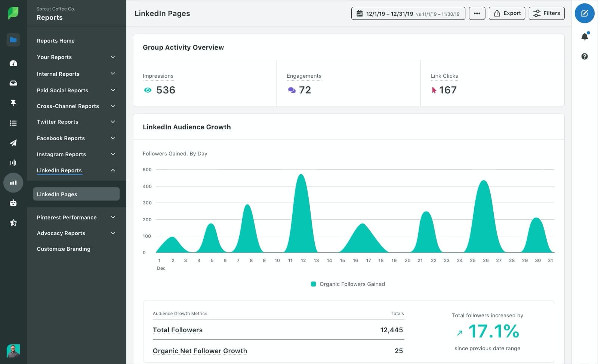The height and width of the screenshot is (364, 598).
Task: Open the notifications bell
Action: (x=585, y=36)
